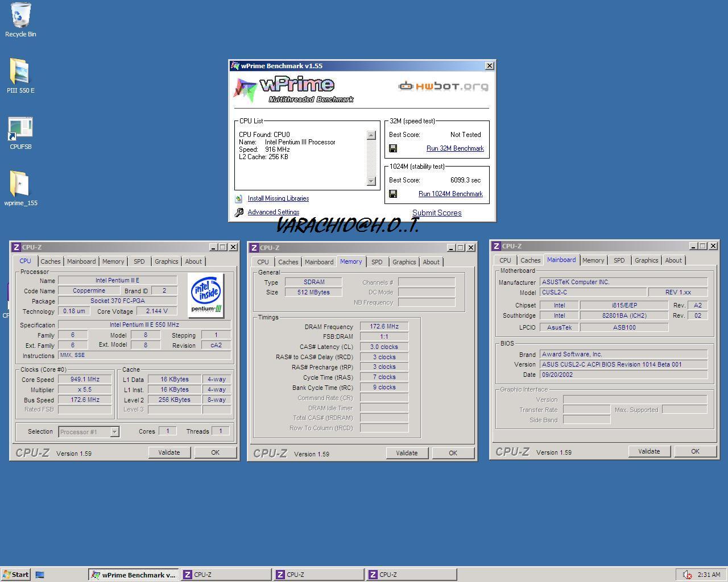Viewport: 728px width, 582px height.
Task: Activate wPrime Benchmark taskbar button
Action: point(134,575)
